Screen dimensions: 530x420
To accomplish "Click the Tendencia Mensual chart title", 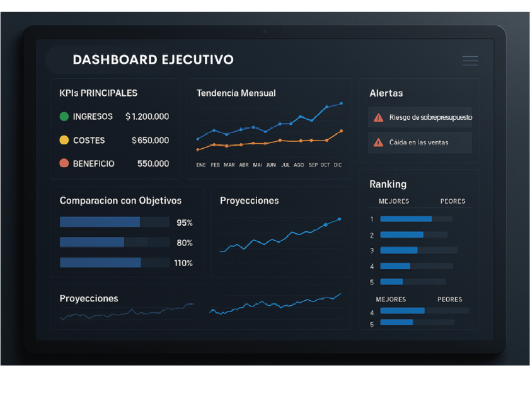I will [x=236, y=93].
